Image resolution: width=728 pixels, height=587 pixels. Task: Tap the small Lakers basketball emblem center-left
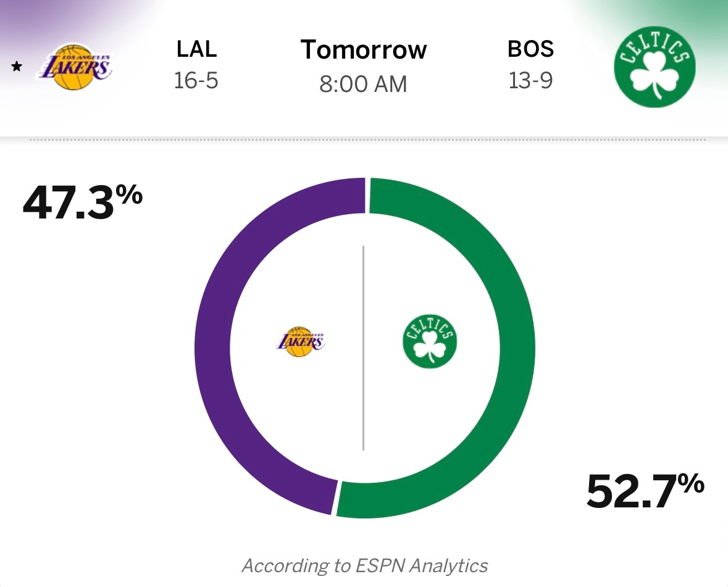pos(301,341)
